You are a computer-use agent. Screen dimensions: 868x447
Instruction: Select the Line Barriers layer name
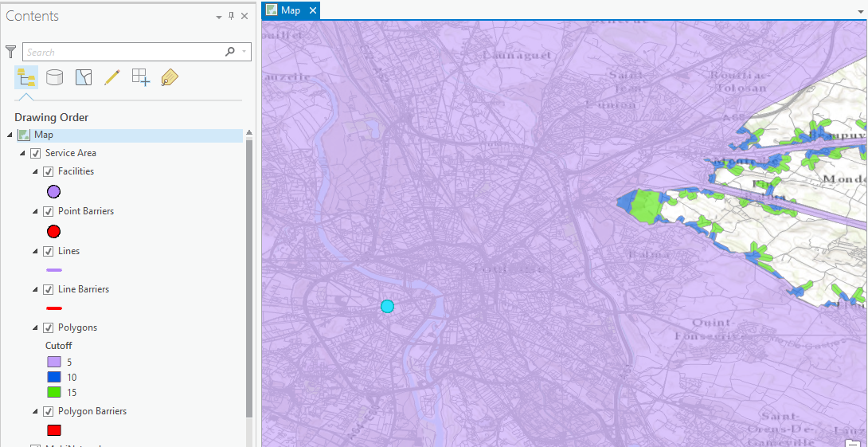[84, 289]
